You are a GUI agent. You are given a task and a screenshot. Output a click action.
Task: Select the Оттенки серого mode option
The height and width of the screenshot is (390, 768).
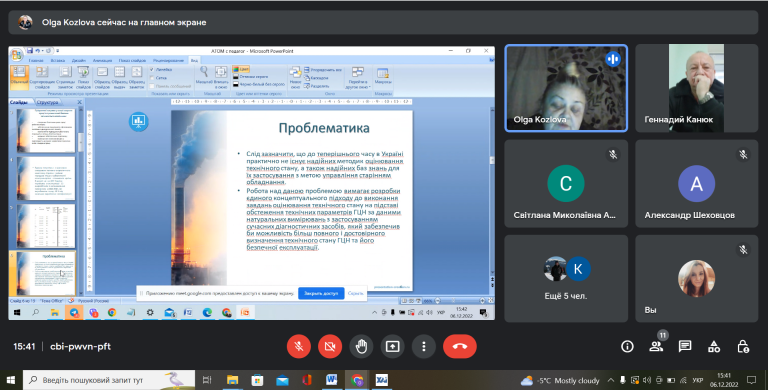[251, 77]
